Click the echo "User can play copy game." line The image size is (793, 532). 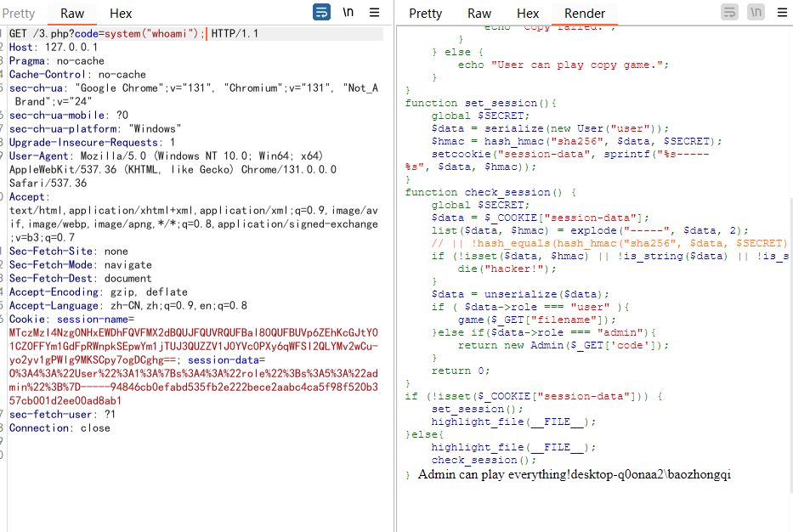coord(564,65)
